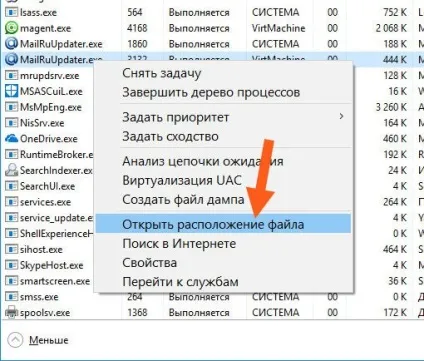
Task: Click VirtMachine user for magent.exe
Action: click(x=278, y=28)
